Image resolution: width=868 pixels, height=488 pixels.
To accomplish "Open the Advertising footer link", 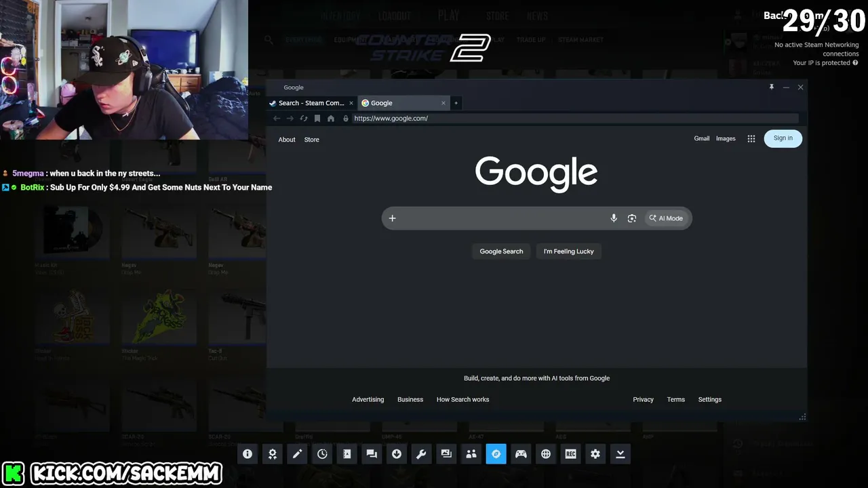I will 368,400.
